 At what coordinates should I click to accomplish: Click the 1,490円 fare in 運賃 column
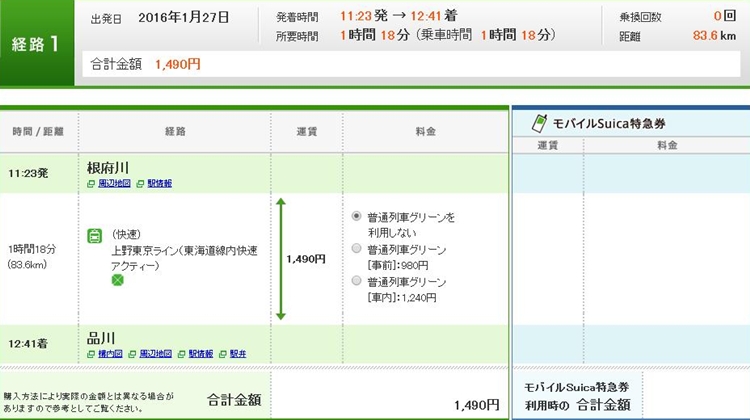tap(306, 259)
